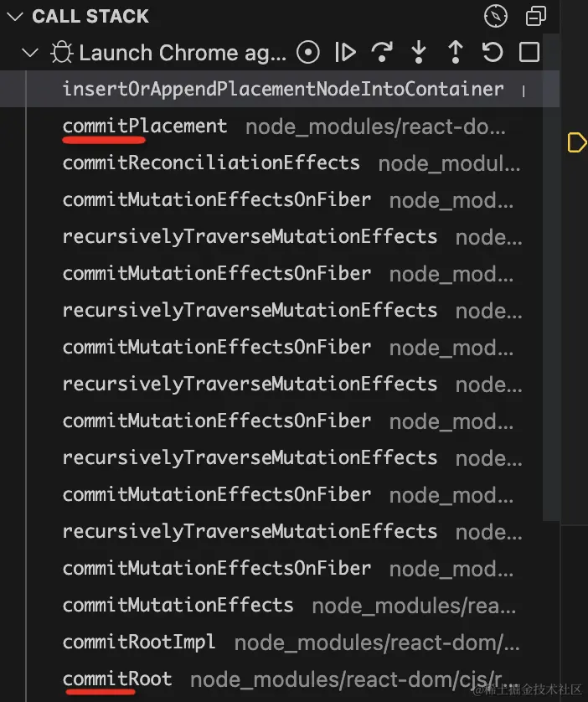Click the yellow breakpoint arrow marker
The image size is (588, 702).
coord(577,142)
